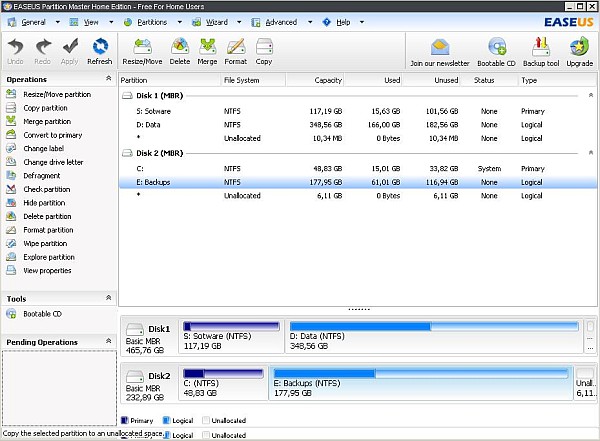Choose Change drive letter operation
Screen dimensions: 600x441
point(53,162)
